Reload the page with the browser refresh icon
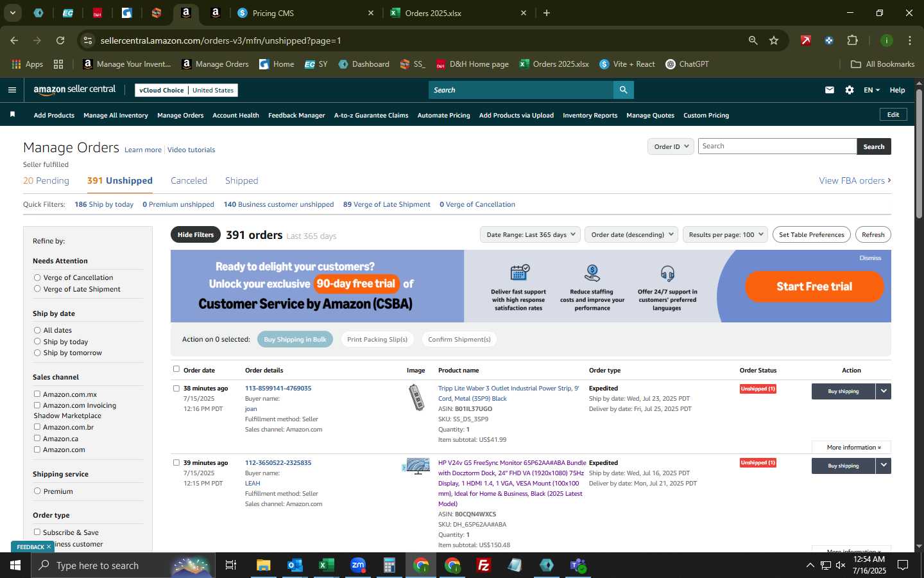 pos(60,40)
